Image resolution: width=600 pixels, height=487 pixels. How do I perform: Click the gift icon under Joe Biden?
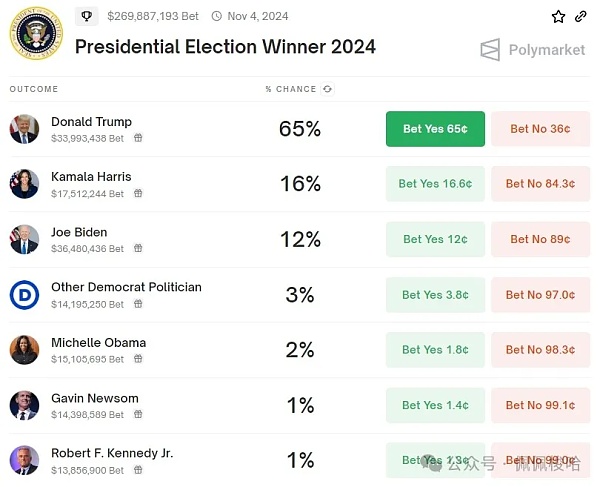[x=138, y=249]
